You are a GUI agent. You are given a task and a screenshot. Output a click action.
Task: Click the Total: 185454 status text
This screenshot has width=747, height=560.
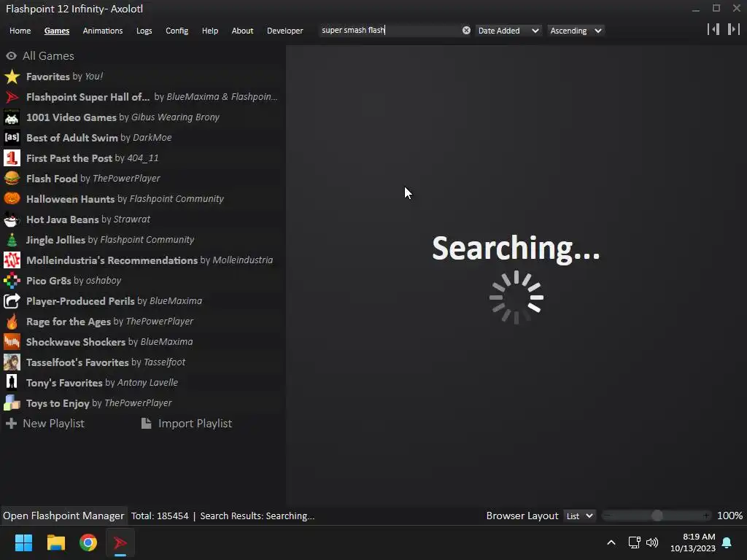click(x=160, y=516)
